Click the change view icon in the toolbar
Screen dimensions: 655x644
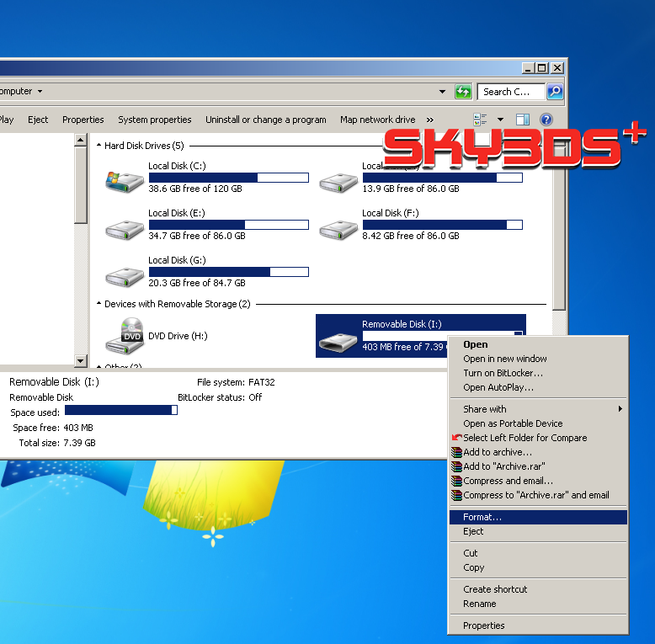[481, 120]
